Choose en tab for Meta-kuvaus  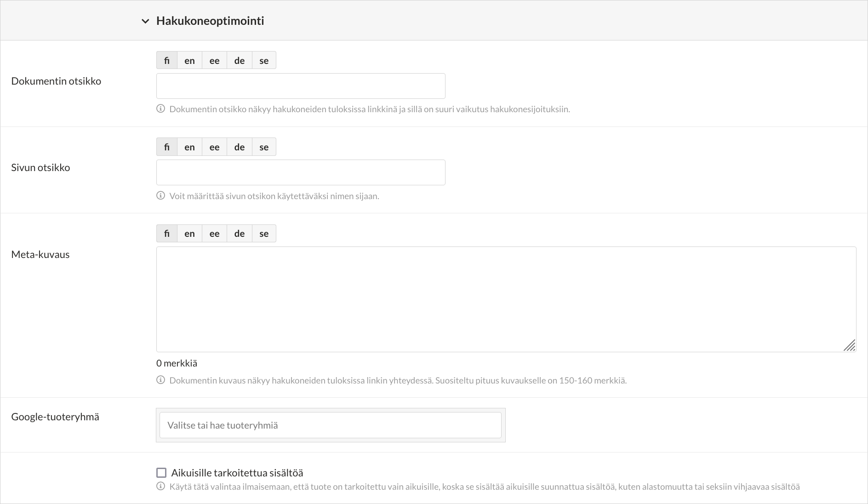pos(189,233)
